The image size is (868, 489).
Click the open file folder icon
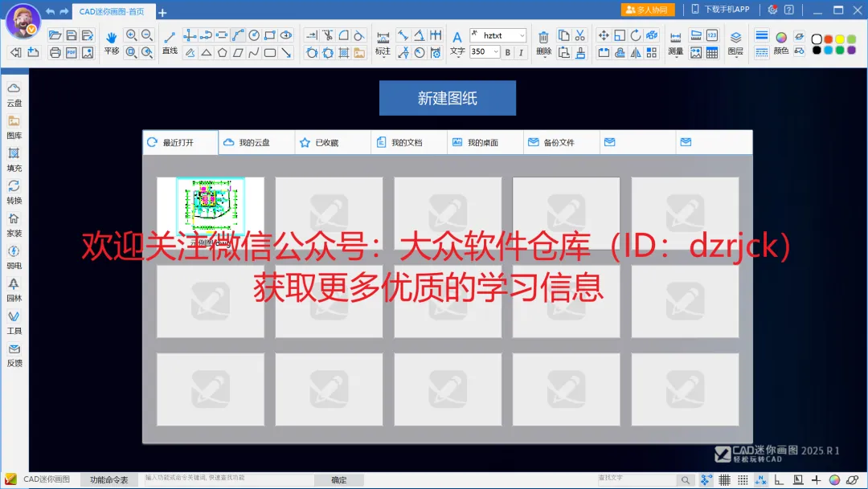[55, 35]
